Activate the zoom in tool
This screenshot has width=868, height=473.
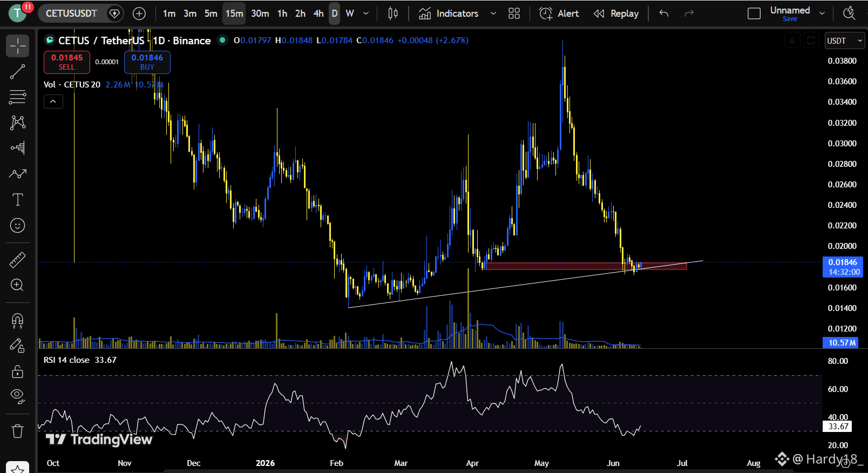[x=17, y=285]
